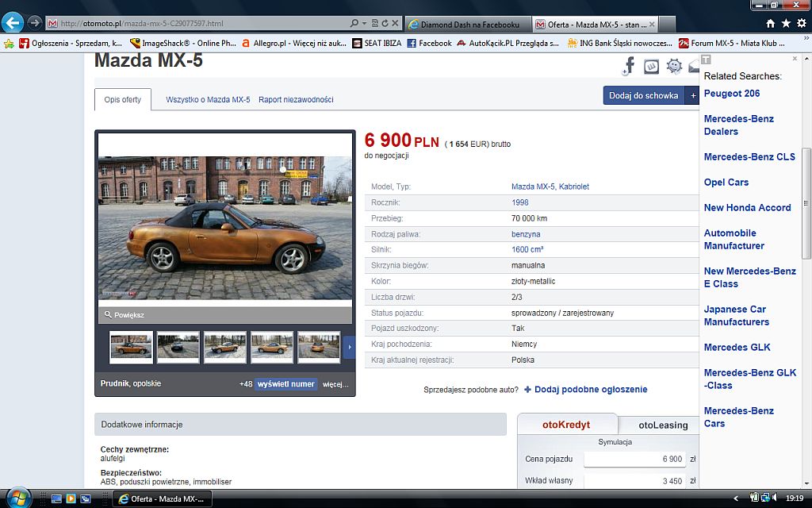Refresh the page with the address bar reload icon
Image resolution: width=812 pixels, height=508 pixels.
385,23
